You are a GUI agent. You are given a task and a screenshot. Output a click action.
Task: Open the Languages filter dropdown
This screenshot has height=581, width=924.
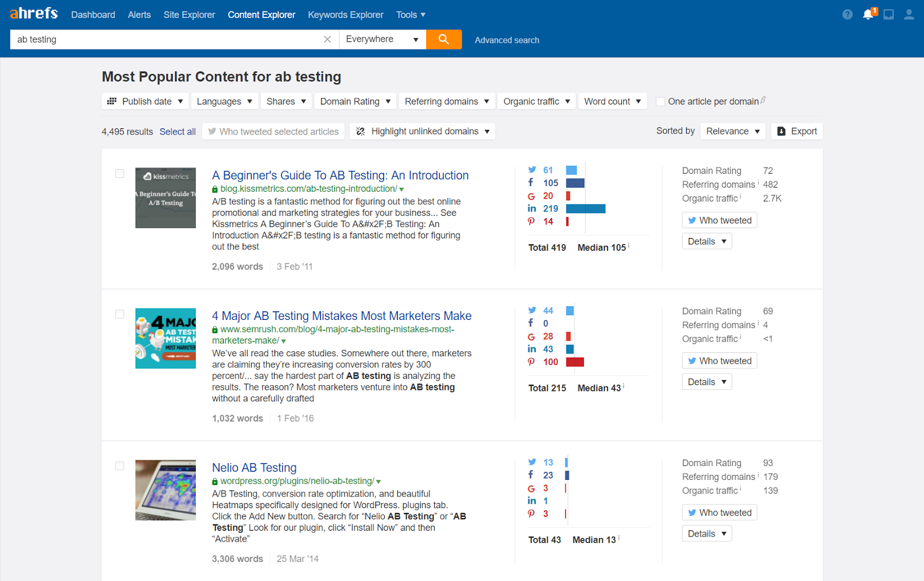click(x=224, y=101)
